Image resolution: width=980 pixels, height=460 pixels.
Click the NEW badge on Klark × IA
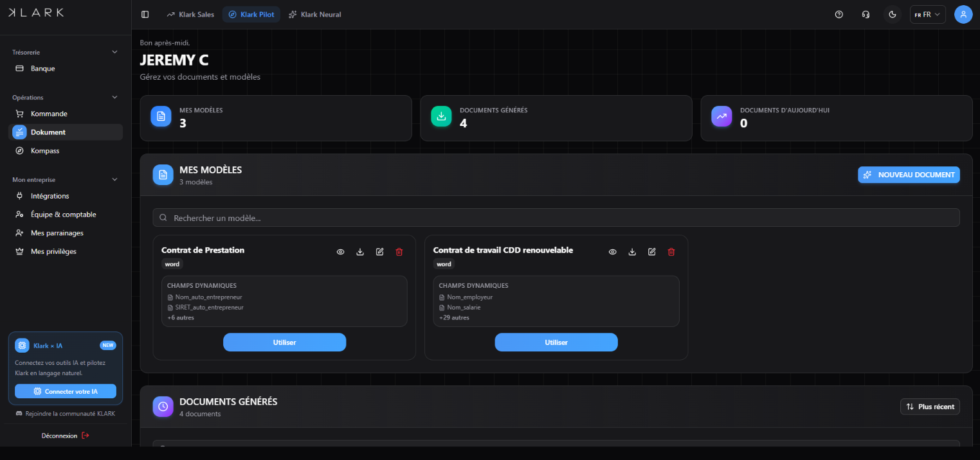pyautogui.click(x=108, y=346)
